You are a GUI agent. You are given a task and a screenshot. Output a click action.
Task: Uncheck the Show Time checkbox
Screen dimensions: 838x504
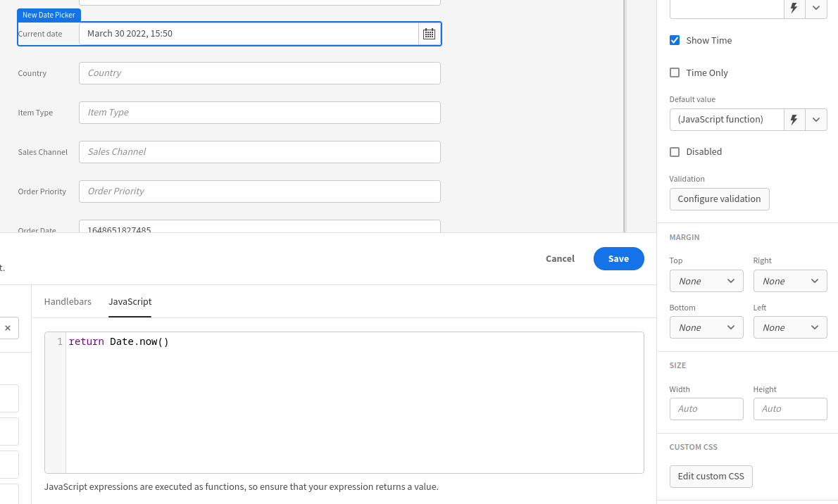coord(675,41)
